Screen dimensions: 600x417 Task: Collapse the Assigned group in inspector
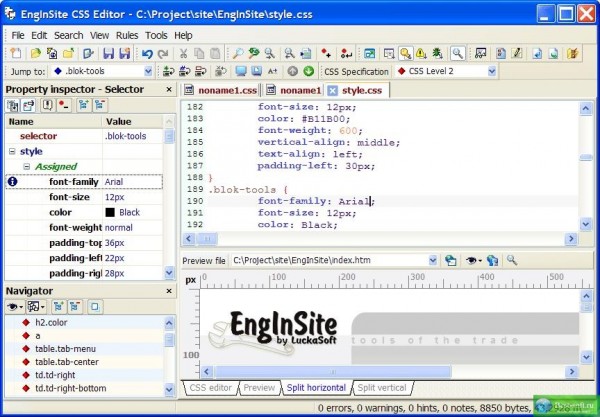pos(26,167)
